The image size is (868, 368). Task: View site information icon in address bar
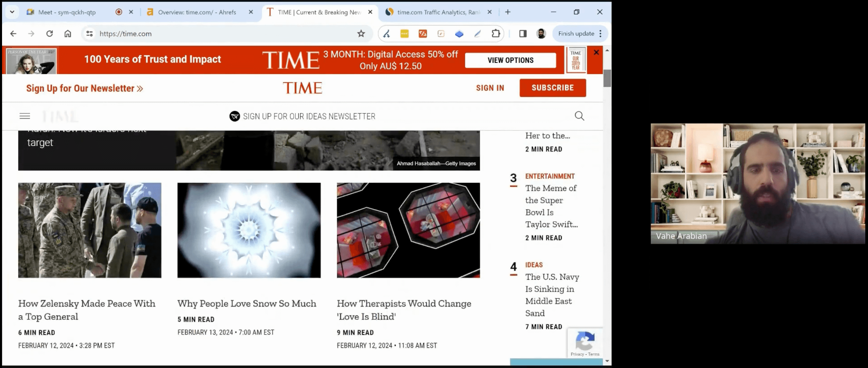point(89,34)
